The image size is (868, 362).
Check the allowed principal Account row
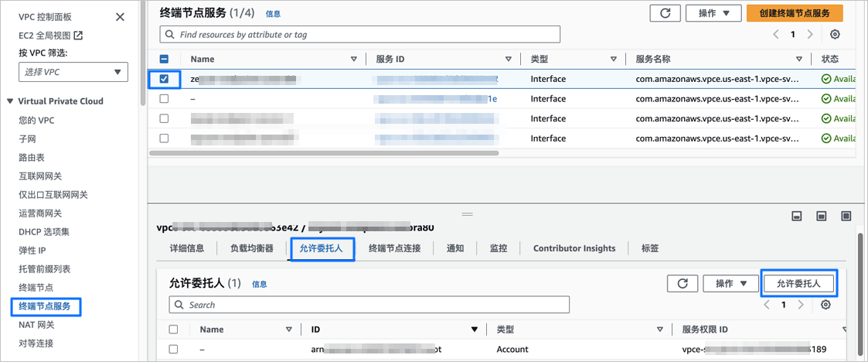coord(173,350)
